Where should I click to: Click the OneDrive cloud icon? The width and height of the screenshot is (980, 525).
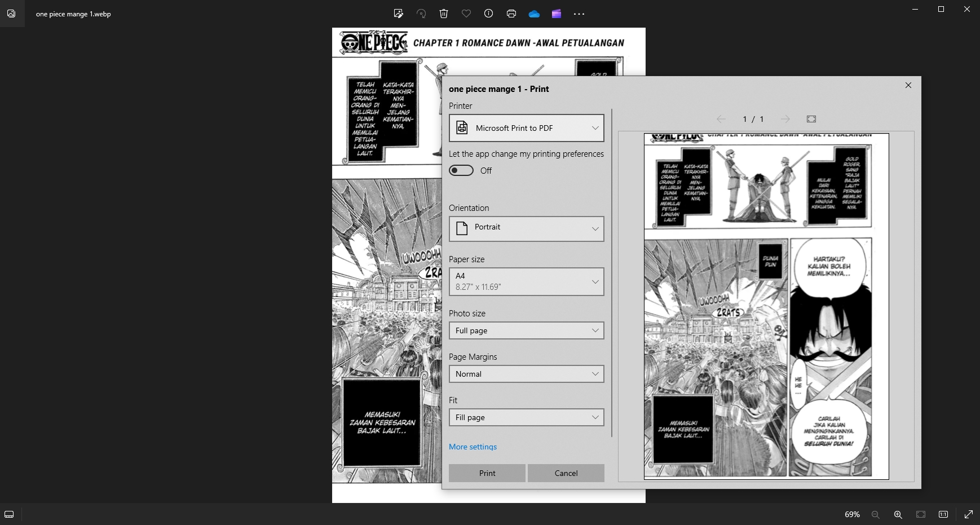click(x=534, y=14)
